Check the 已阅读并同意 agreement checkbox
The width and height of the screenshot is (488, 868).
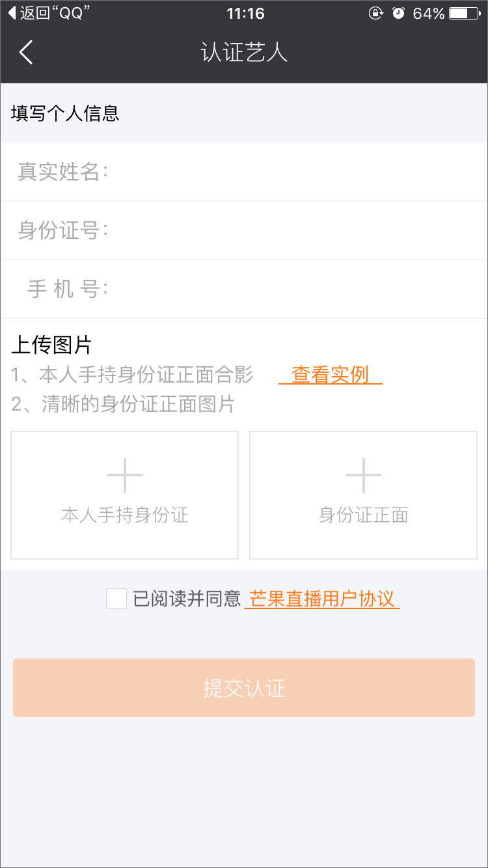[x=116, y=599]
